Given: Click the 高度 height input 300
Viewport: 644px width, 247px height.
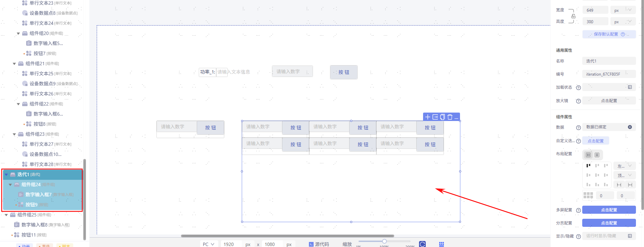Looking at the screenshot, I should coord(595,22).
